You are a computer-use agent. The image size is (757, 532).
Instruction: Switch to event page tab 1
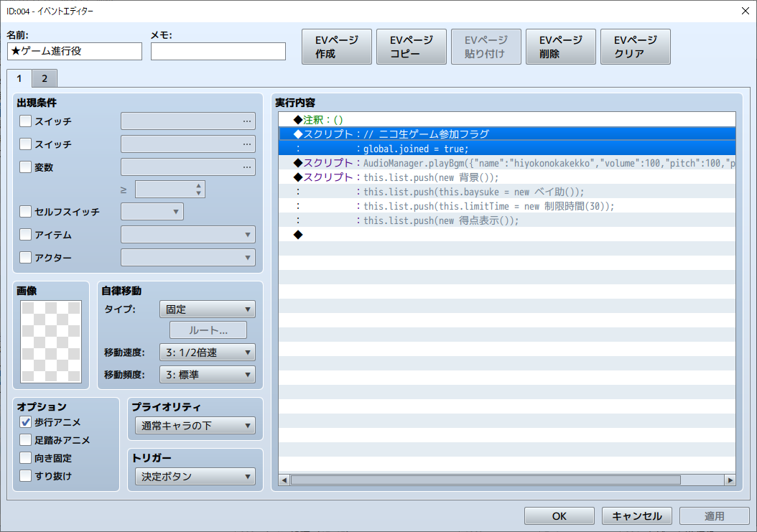click(x=19, y=78)
